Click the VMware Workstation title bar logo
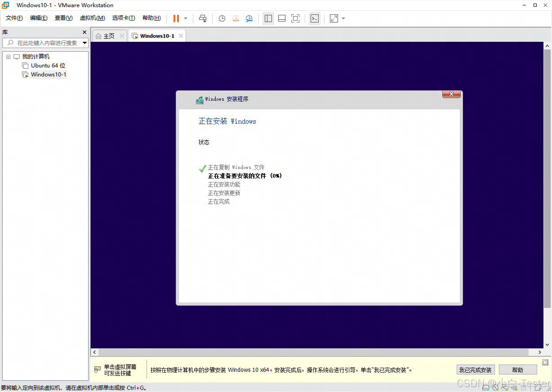The image size is (552, 392). [x=6, y=5]
